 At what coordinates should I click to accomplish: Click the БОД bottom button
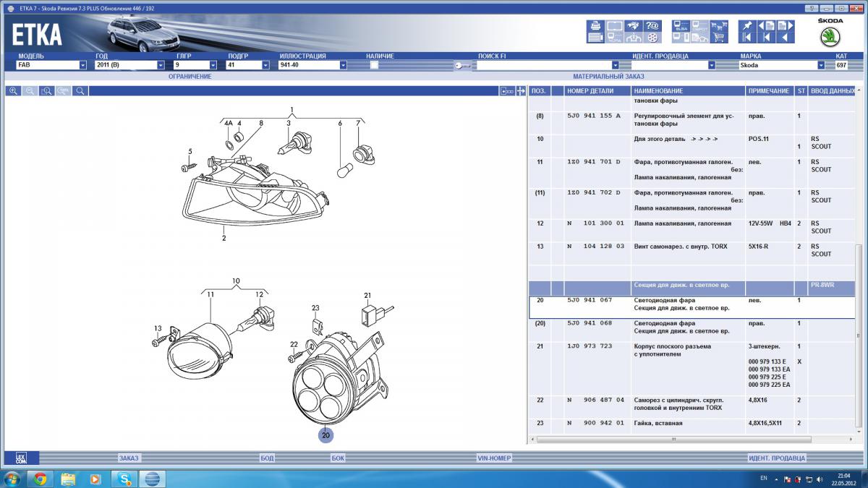coord(267,458)
